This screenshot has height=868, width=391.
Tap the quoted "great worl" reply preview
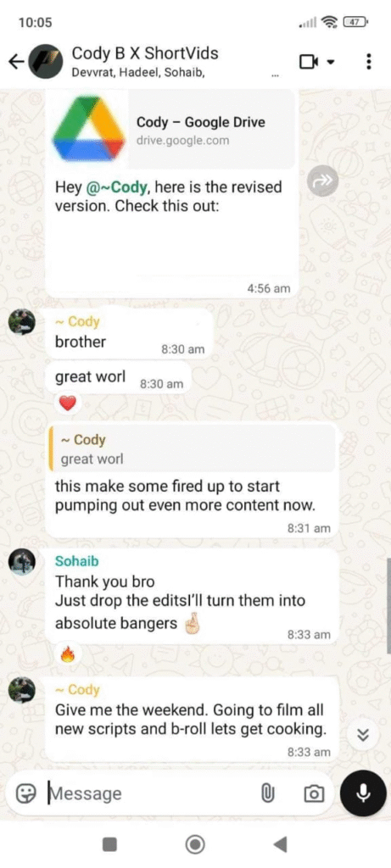tap(192, 449)
